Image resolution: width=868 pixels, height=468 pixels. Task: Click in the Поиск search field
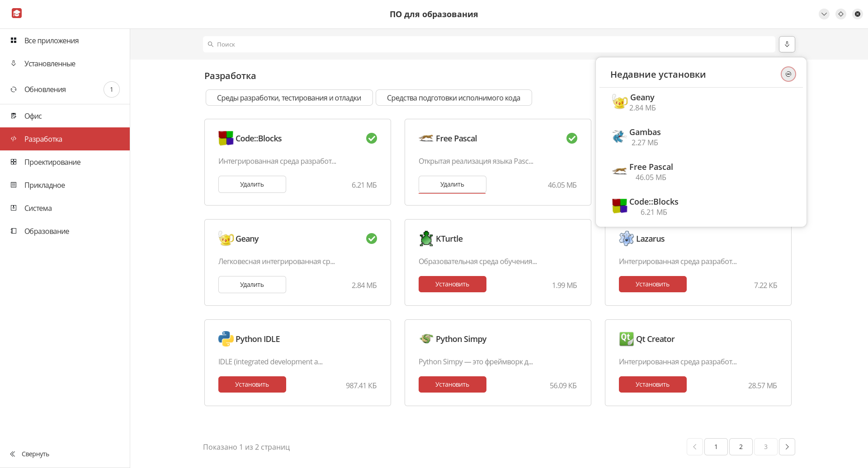point(489,44)
